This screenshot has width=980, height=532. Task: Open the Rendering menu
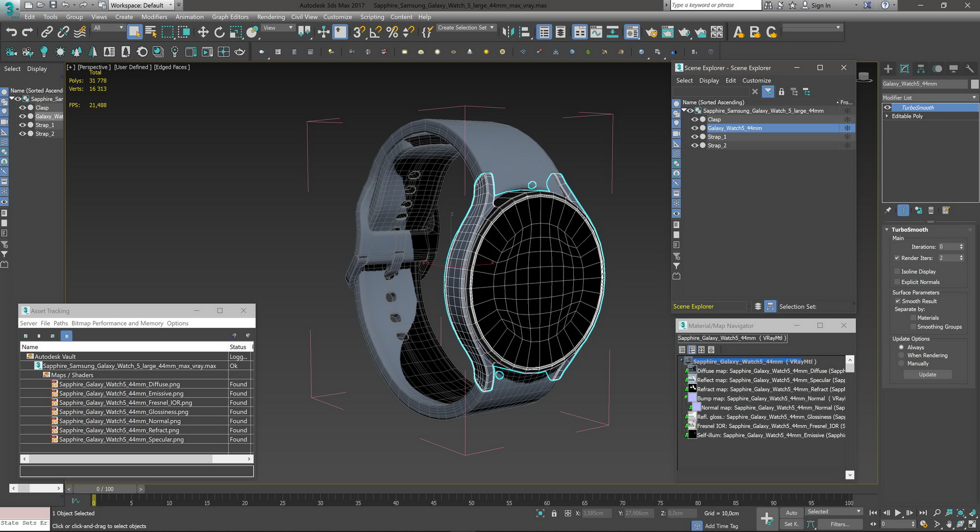[x=271, y=17]
